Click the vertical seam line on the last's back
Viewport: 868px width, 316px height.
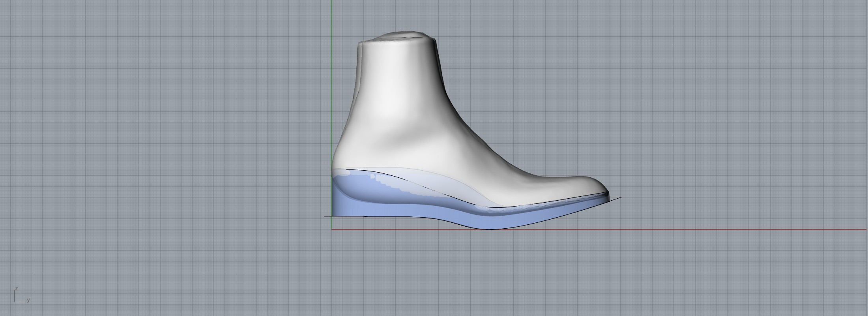[x=360, y=71]
